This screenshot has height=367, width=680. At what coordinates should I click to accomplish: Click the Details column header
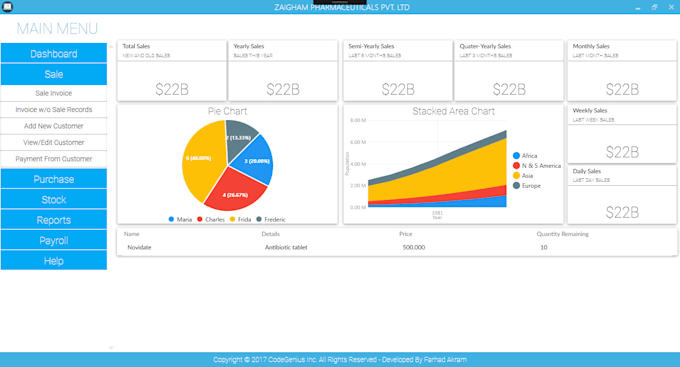click(271, 234)
